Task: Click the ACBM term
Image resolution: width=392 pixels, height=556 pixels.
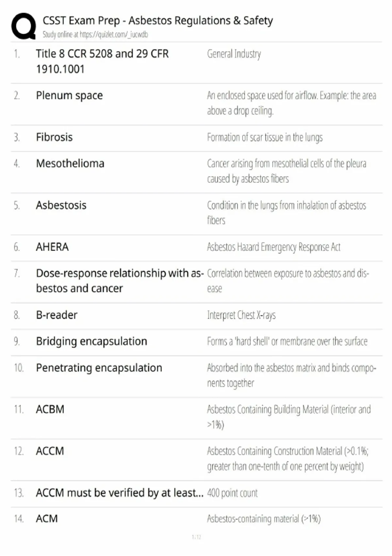Action: [x=50, y=409]
